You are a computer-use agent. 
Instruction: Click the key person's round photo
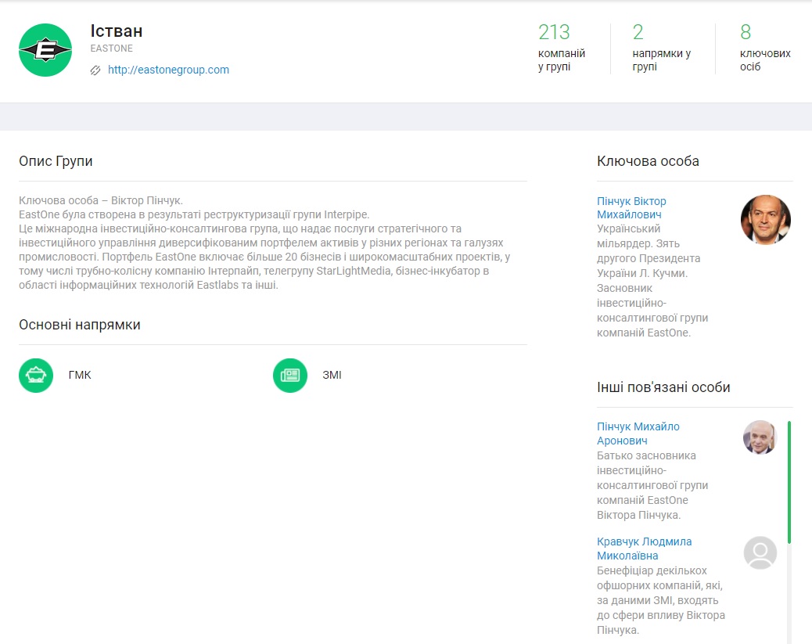click(x=765, y=220)
